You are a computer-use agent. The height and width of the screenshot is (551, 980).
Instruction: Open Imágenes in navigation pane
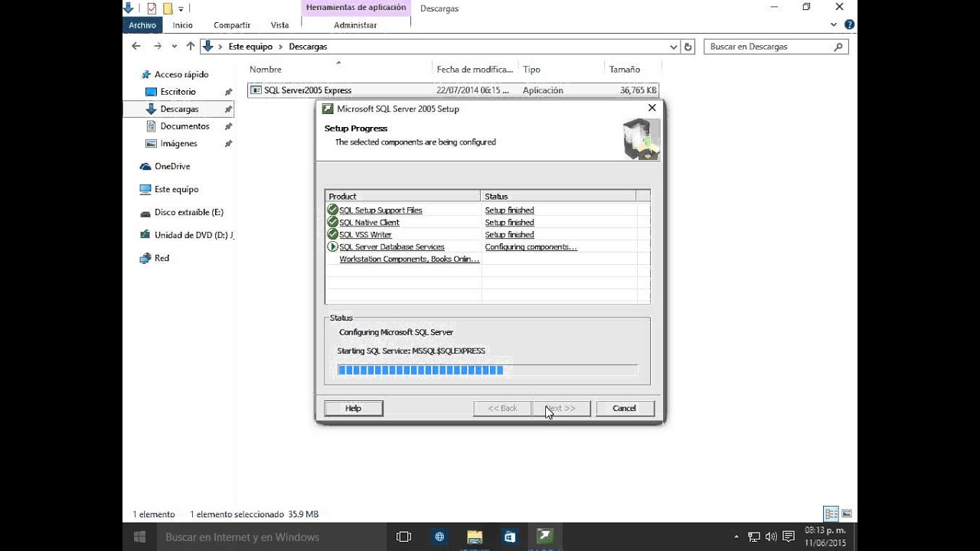click(x=178, y=144)
